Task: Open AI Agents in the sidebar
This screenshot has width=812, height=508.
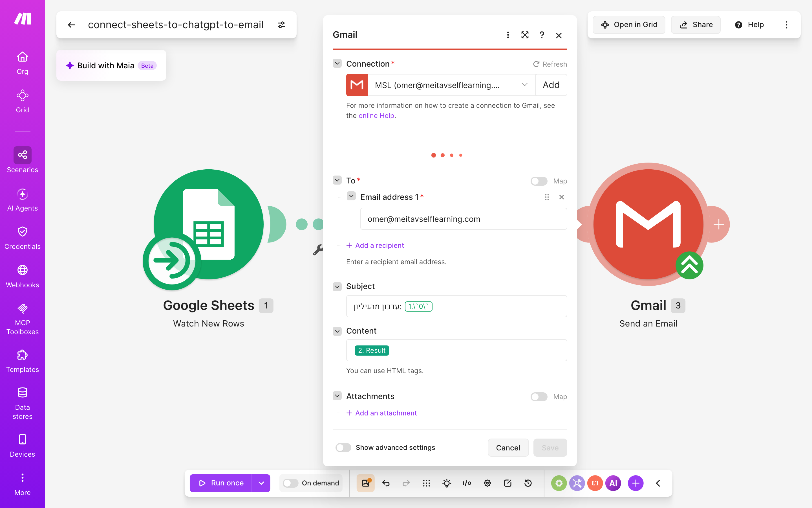Action: [x=23, y=200]
